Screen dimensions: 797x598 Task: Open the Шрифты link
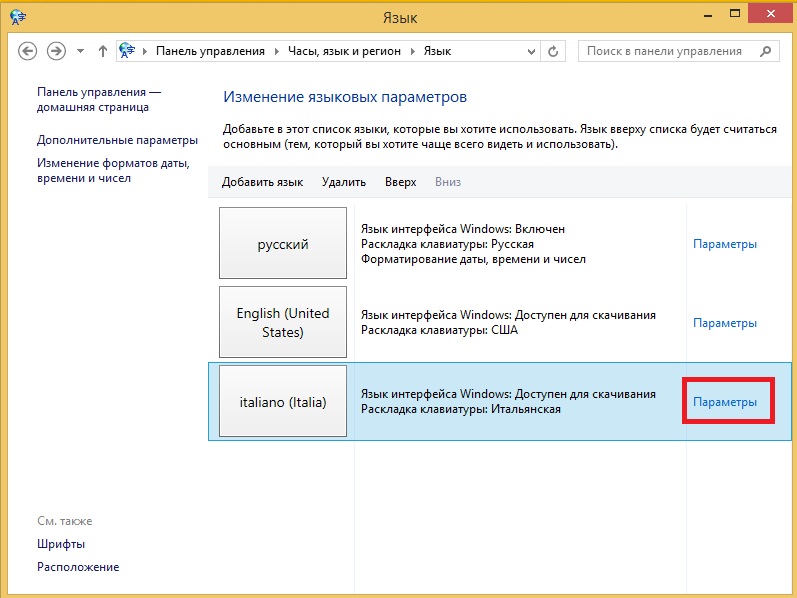point(61,544)
